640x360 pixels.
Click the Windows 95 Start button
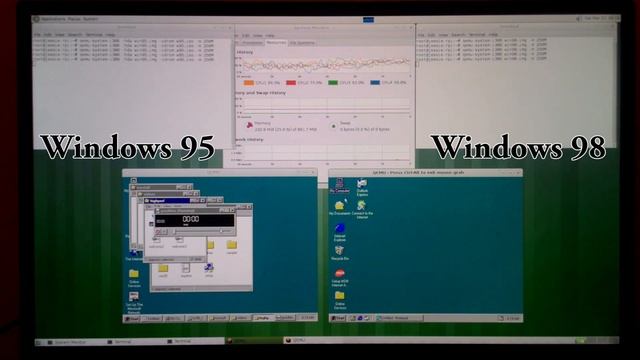point(132,318)
